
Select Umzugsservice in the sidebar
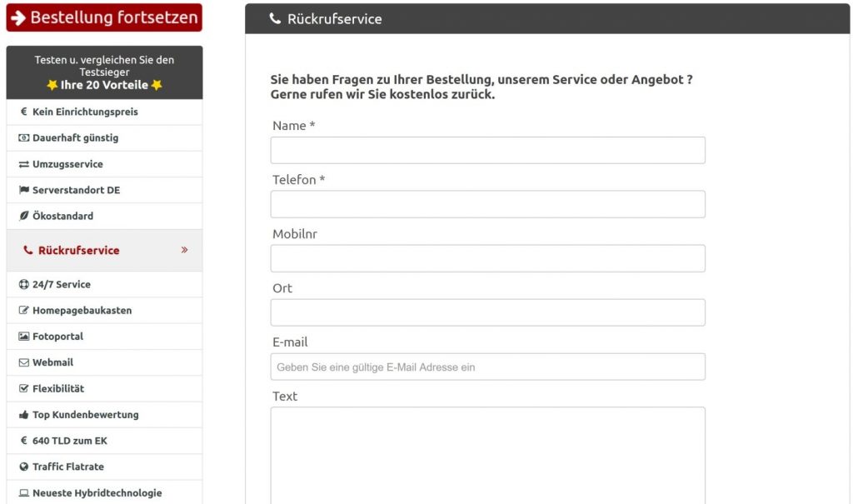tap(104, 164)
